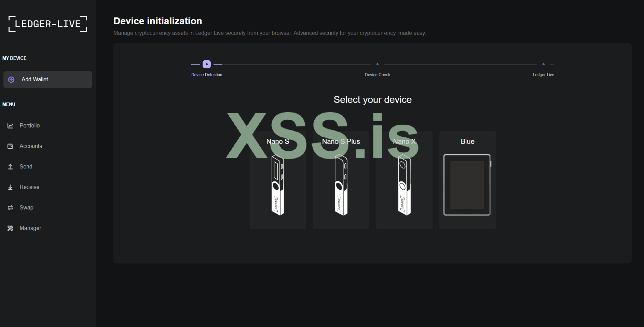The width and height of the screenshot is (644, 327).
Task: Click the "Device initialization" page heading
Action: [158, 21]
